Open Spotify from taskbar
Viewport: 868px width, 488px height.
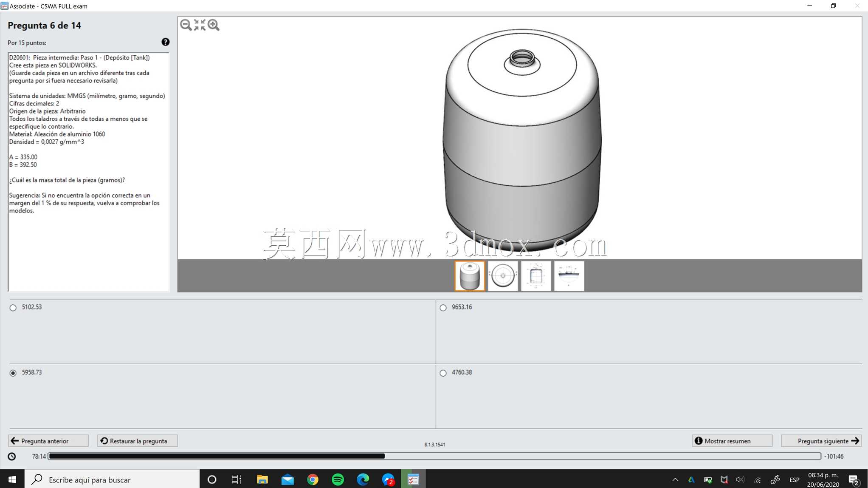point(338,479)
